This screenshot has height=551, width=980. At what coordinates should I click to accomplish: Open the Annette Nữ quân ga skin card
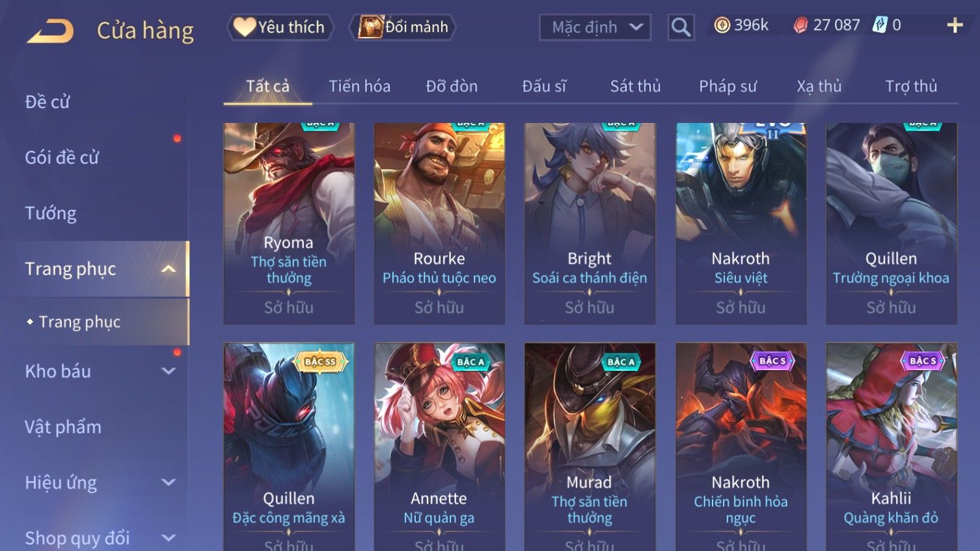click(x=439, y=447)
